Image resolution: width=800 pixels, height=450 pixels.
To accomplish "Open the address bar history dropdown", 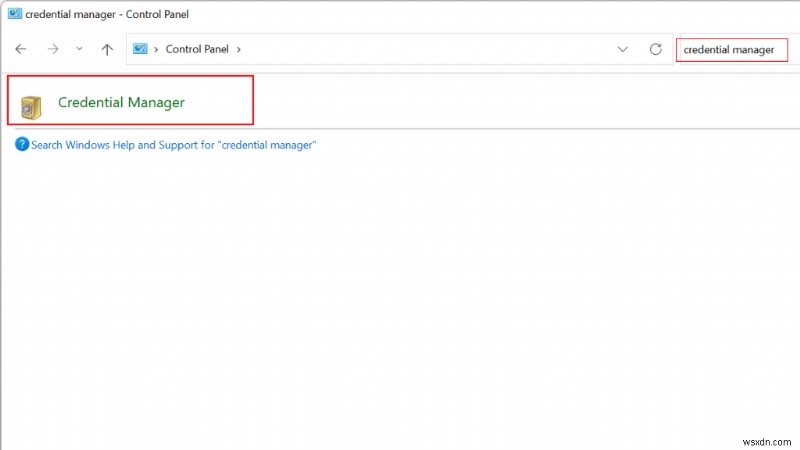I will pos(622,49).
